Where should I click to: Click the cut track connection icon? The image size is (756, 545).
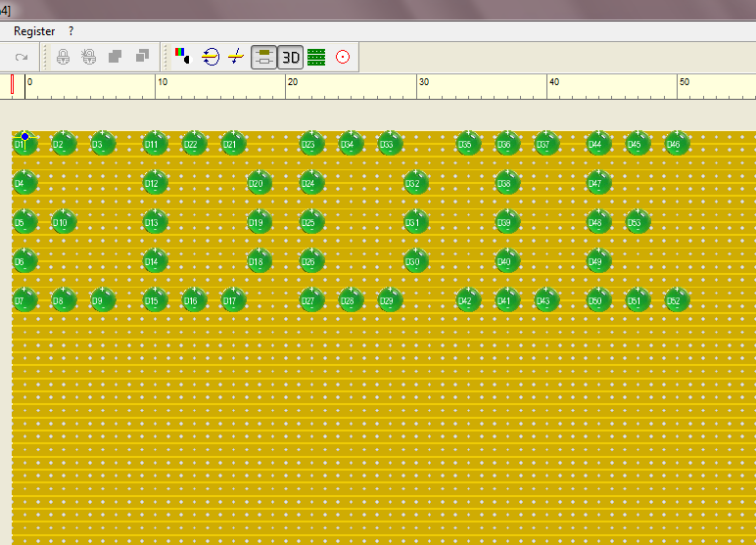tap(236, 57)
